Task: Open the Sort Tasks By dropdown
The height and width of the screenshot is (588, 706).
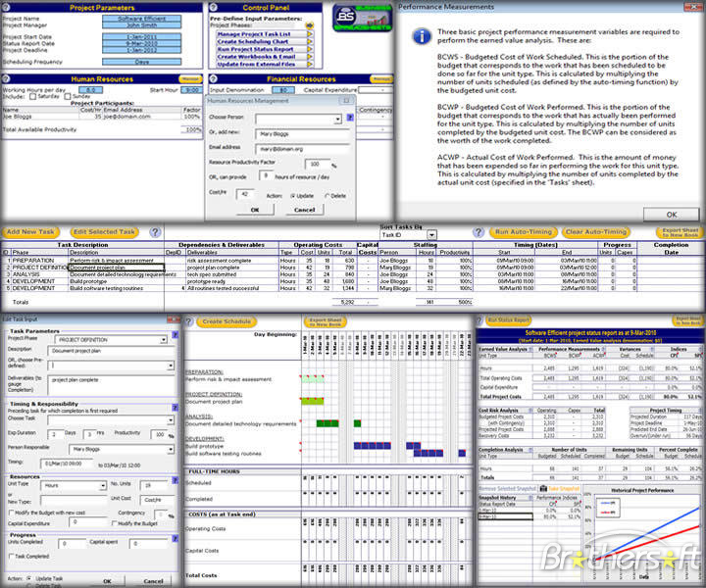Action: pos(431,235)
